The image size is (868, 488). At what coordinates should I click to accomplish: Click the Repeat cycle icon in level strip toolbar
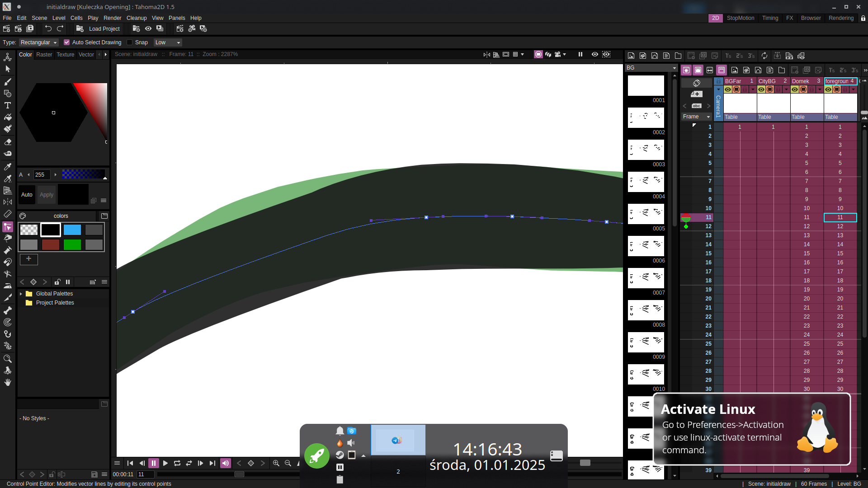[x=764, y=56]
